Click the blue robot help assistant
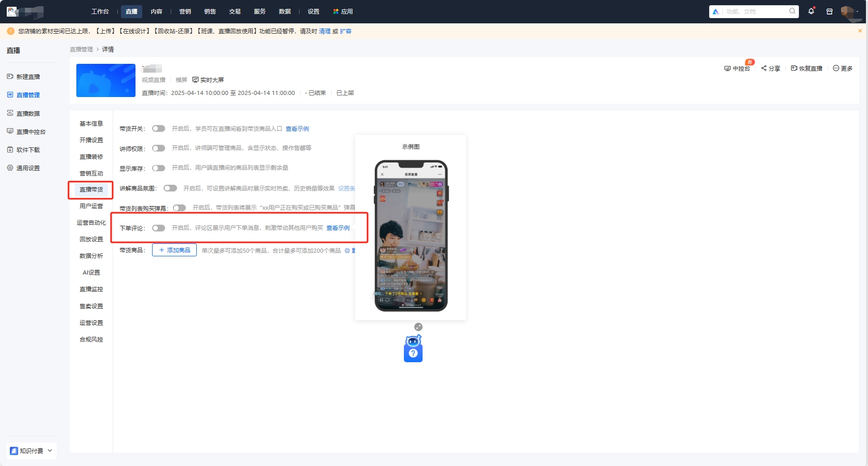Image resolution: width=868 pixels, height=466 pixels. click(x=413, y=349)
